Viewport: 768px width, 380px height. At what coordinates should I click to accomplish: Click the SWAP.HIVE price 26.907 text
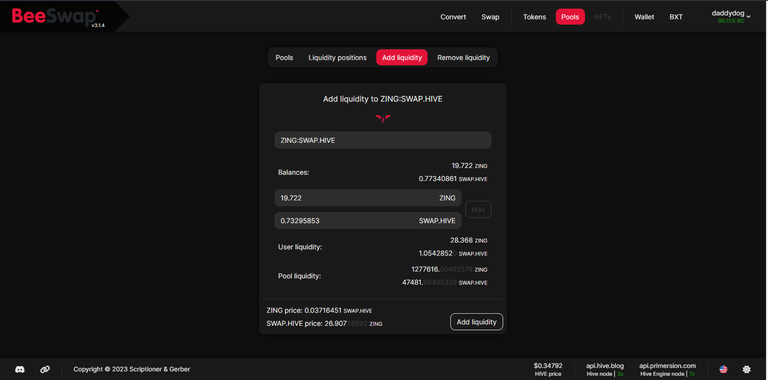324,324
